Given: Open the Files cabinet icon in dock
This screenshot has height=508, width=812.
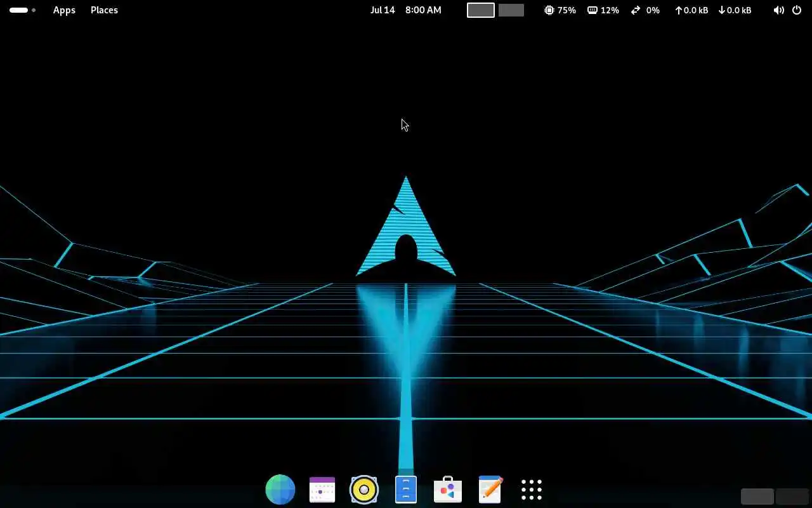Looking at the screenshot, I should 406,490.
